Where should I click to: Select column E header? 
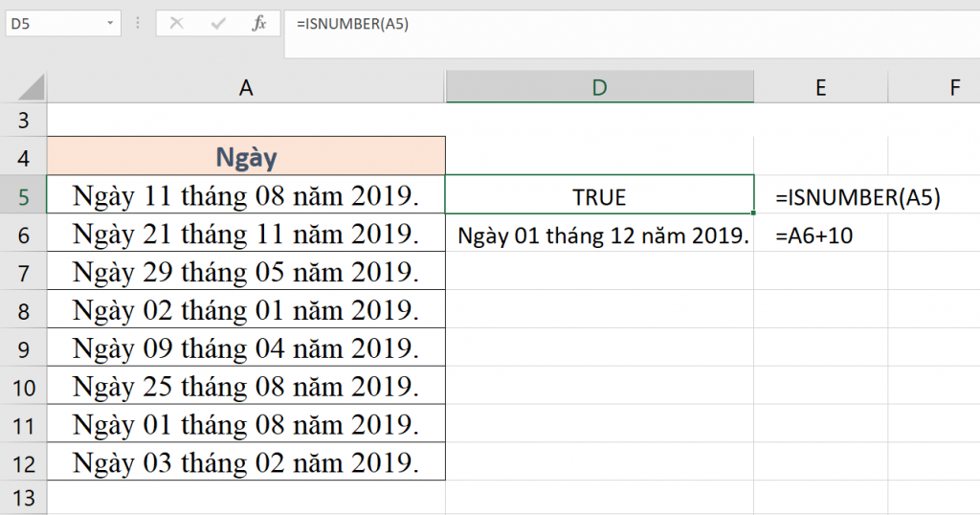click(x=820, y=88)
